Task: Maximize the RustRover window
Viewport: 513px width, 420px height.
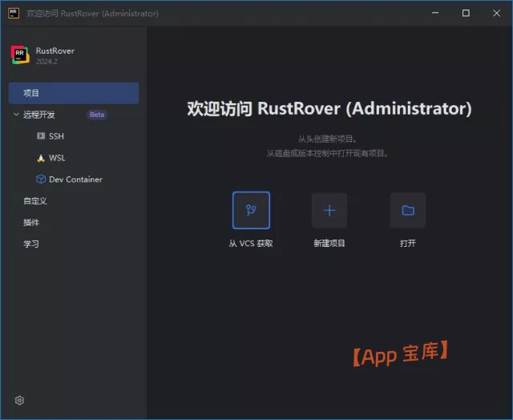Action: pyautogui.click(x=466, y=13)
